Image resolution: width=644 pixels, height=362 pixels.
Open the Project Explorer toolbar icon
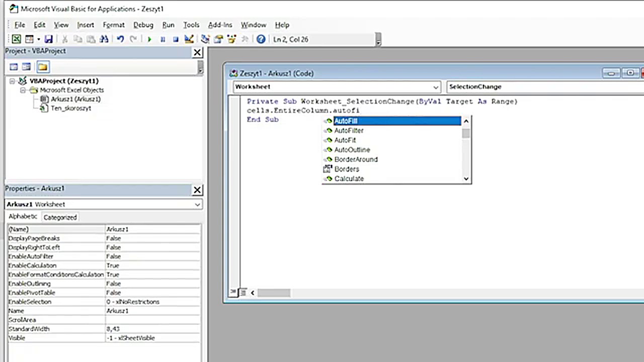coord(205,39)
